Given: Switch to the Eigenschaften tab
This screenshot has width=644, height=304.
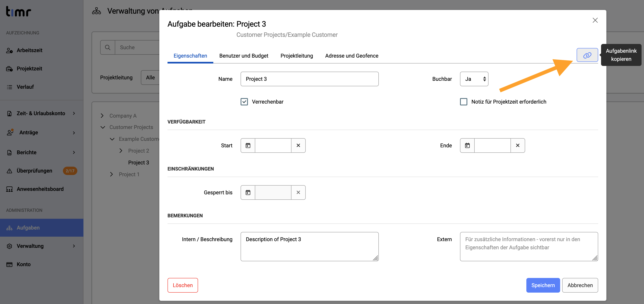Looking at the screenshot, I should [190, 56].
